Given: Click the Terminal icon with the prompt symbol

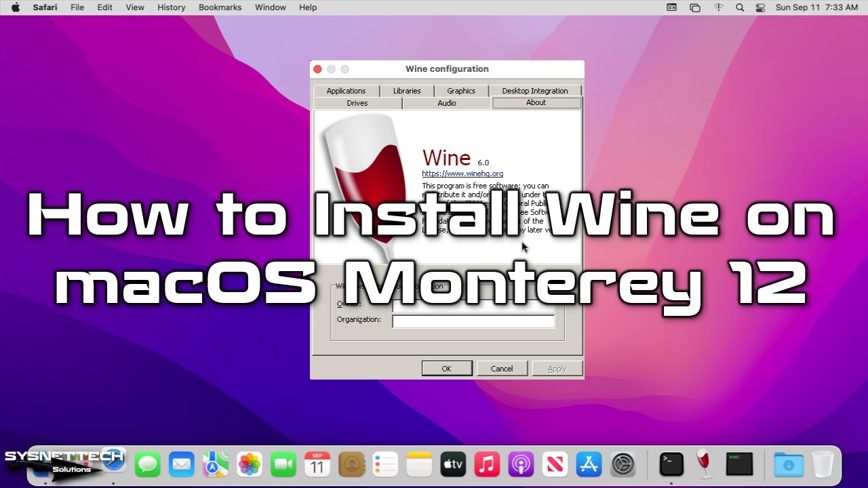Looking at the screenshot, I should coord(671,464).
